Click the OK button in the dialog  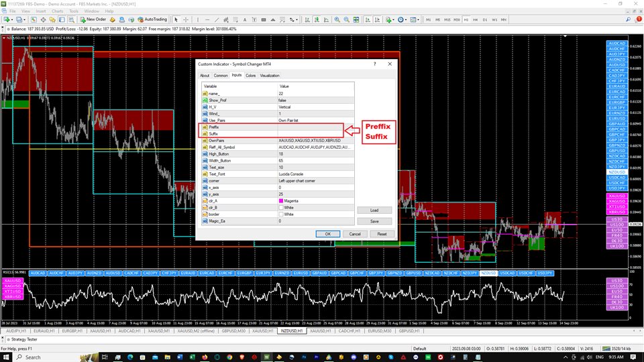pos(328,234)
